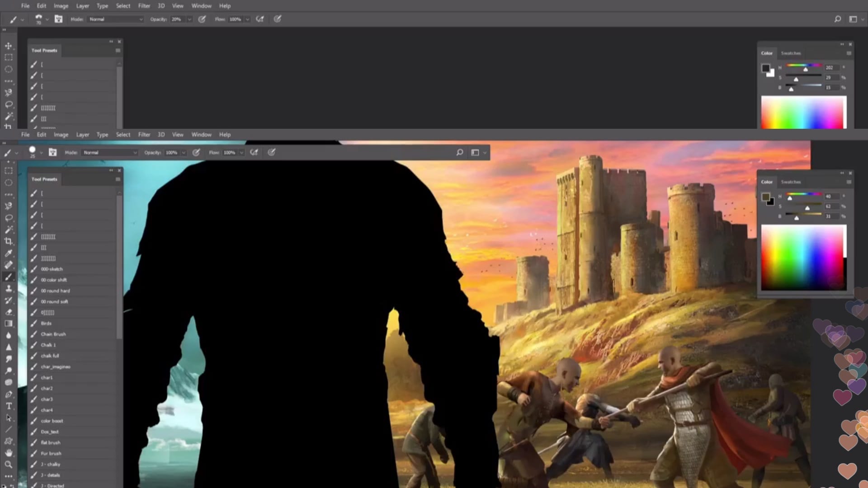868x488 pixels.
Task: Open Filter menu in the topmost menu bar
Action: 144,6
